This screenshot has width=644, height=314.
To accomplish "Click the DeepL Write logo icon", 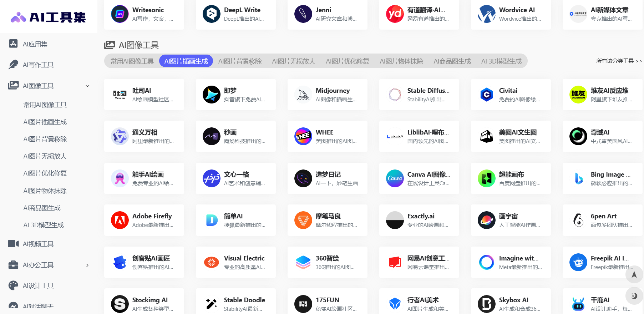I will point(212,14).
